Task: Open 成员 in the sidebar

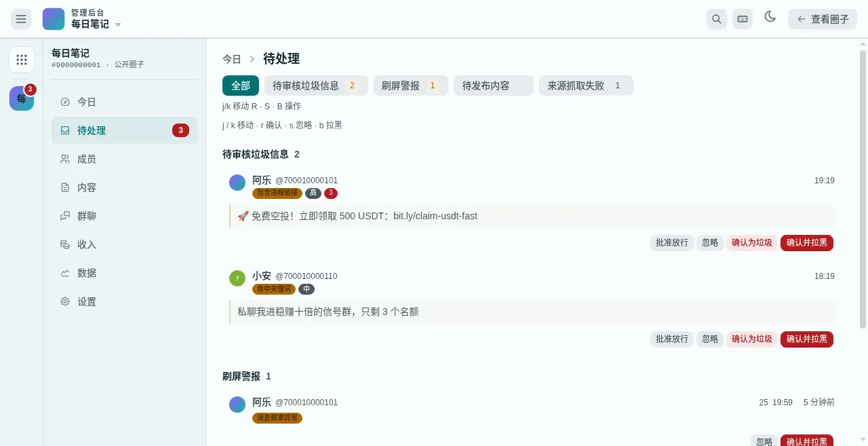Action: tap(124, 159)
